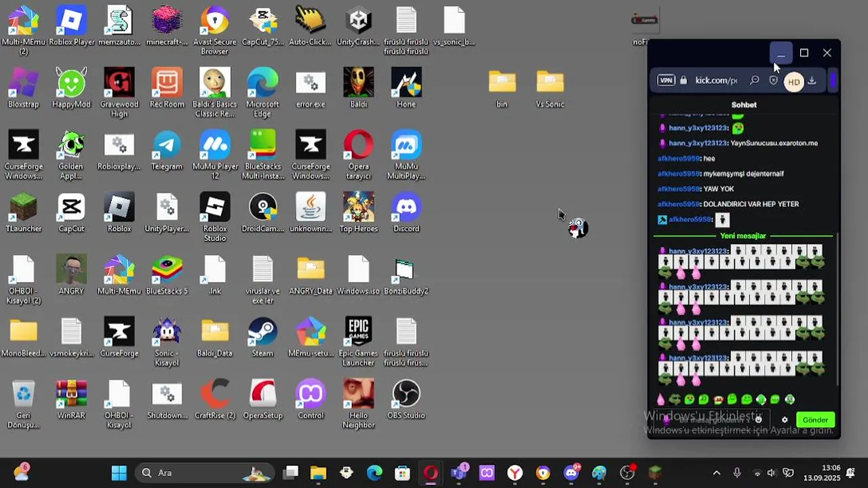
Task: Click the VPN badge in address bar
Action: point(666,81)
